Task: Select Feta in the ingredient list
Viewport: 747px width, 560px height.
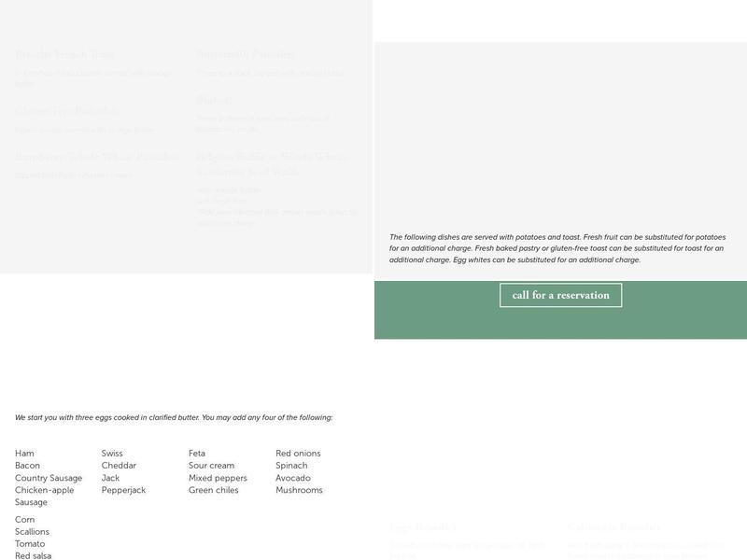Action: (x=197, y=454)
